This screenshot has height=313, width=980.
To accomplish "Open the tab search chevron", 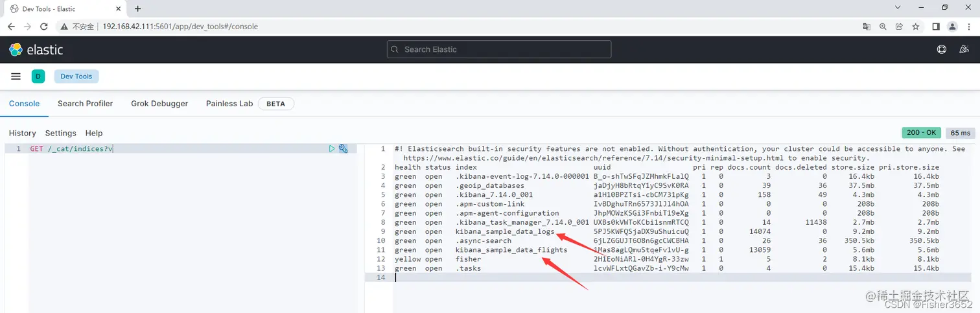I will [898, 7].
